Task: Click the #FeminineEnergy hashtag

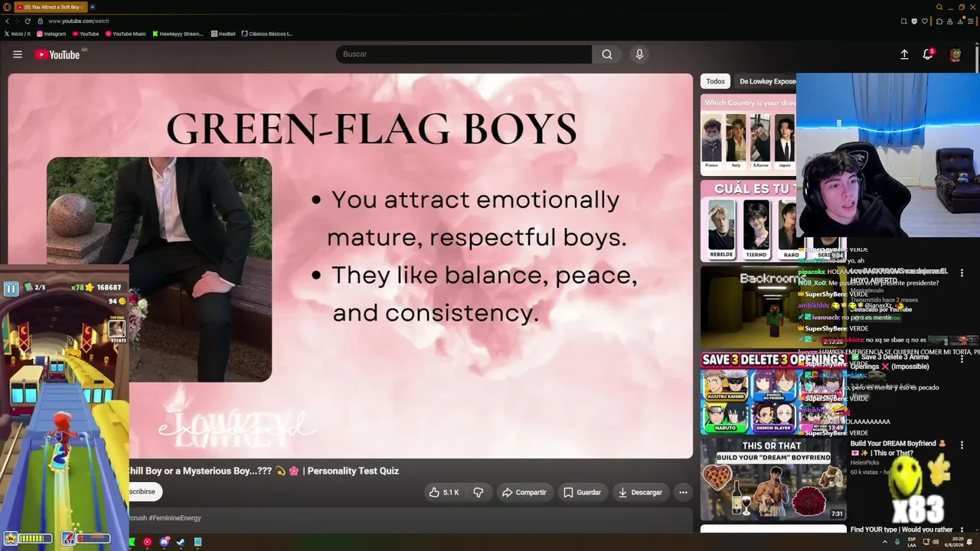Action: pos(174,518)
